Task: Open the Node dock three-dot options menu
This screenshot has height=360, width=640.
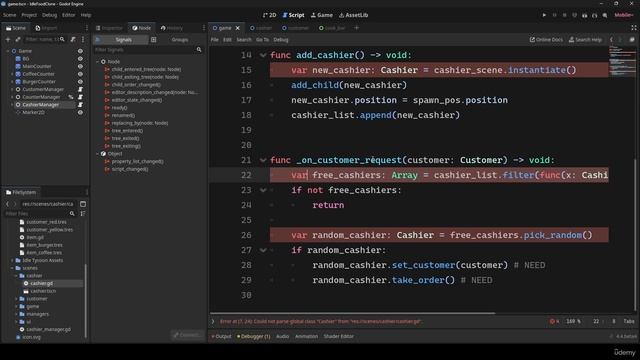Action: [204, 28]
